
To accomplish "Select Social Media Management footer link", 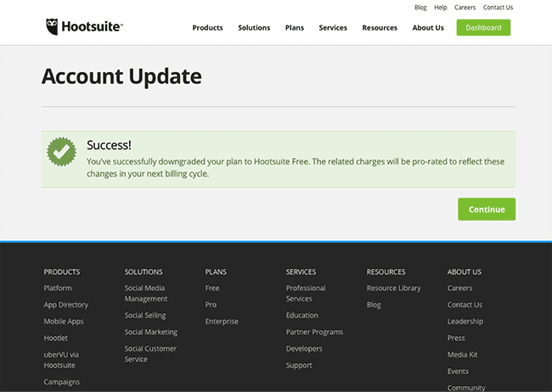I will pos(146,293).
